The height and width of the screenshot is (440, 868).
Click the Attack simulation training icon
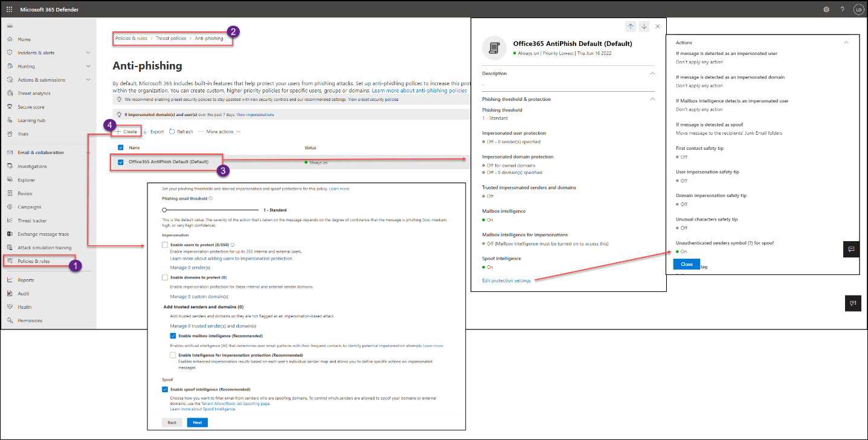[x=10, y=247]
